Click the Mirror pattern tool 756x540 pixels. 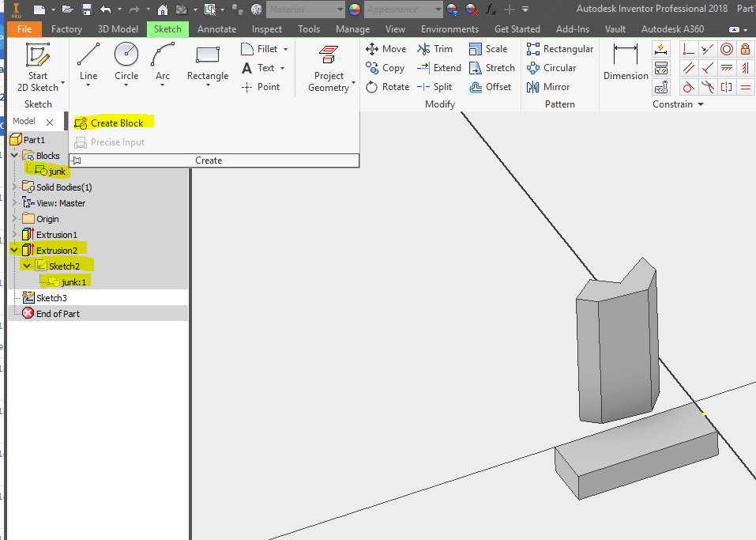point(548,87)
